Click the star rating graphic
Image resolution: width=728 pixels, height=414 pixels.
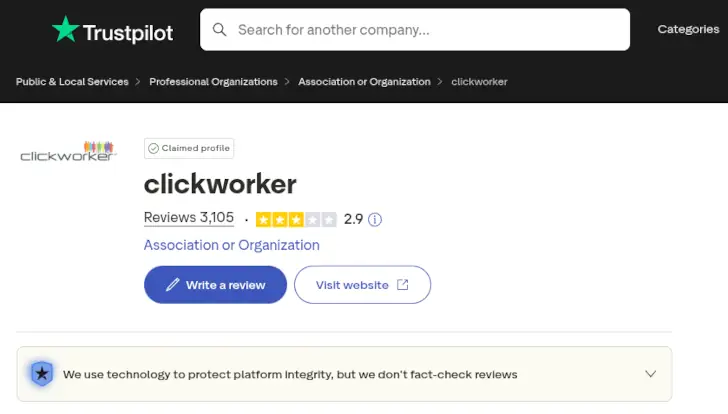click(x=296, y=220)
